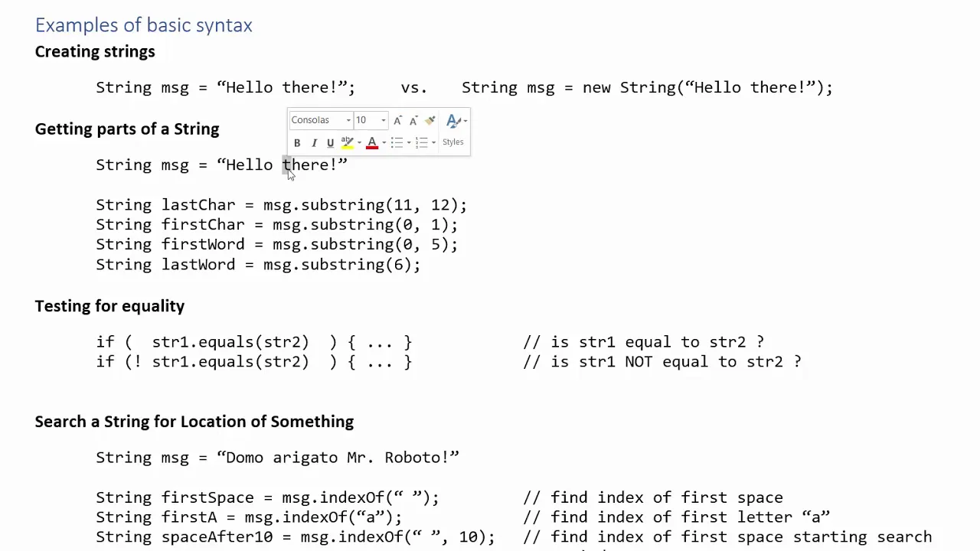The image size is (980, 551).
Task: Apply Italic formatting from mini toolbar
Action: click(x=314, y=142)
